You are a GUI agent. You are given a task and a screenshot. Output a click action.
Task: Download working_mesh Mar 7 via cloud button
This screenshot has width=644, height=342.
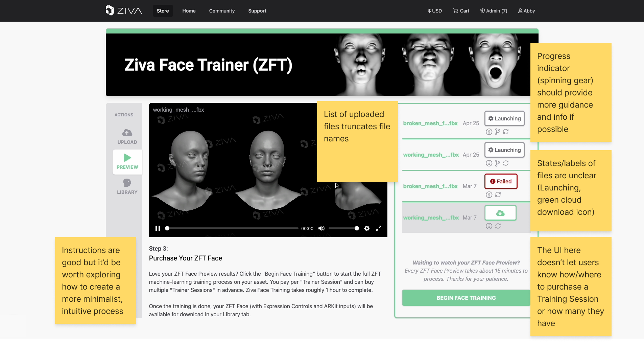[x=500, y=213]
